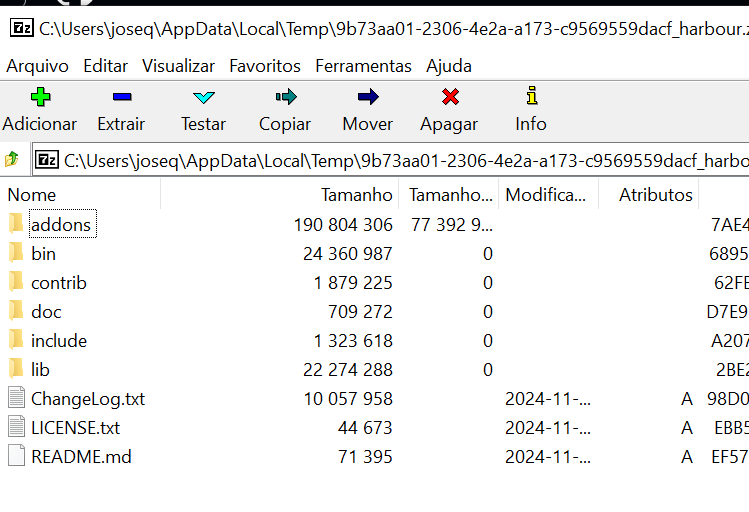Select the ChangeLog.txt file name
Screen dimensions: 749x512
pos(88,399)
